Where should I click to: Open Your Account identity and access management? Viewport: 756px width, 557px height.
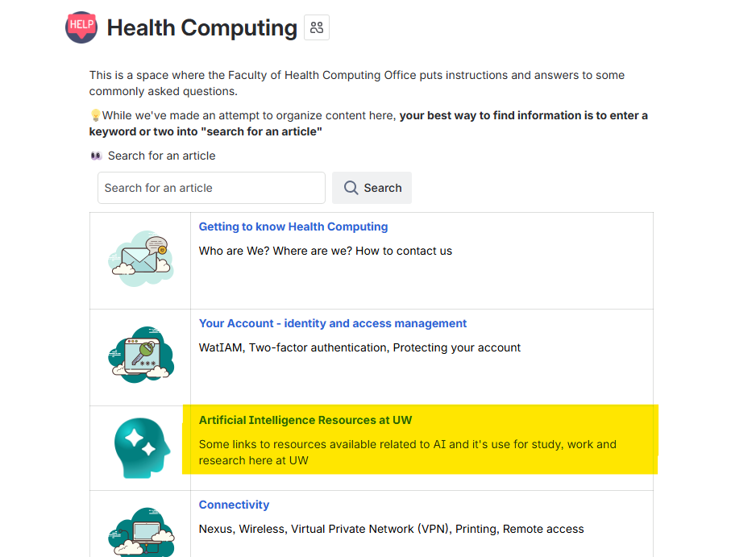coord(332,323)
